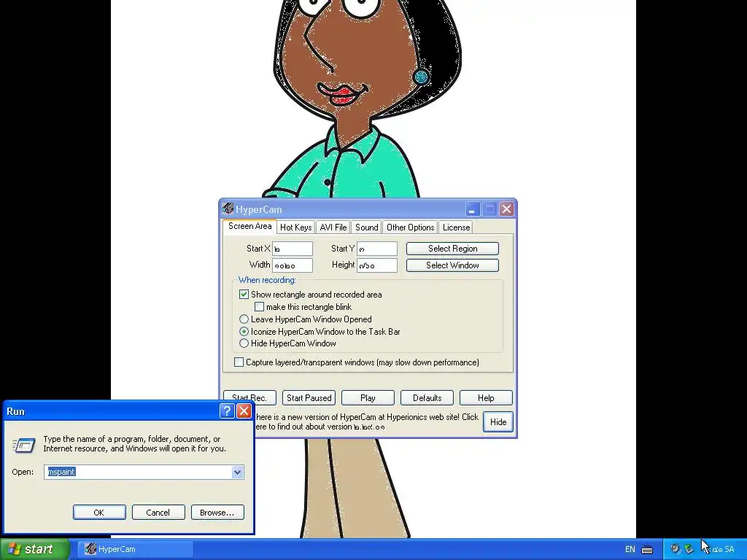Activate HyperCam taskbar button
Viewport: 747px width, 560px height.
tap(135, 549)
